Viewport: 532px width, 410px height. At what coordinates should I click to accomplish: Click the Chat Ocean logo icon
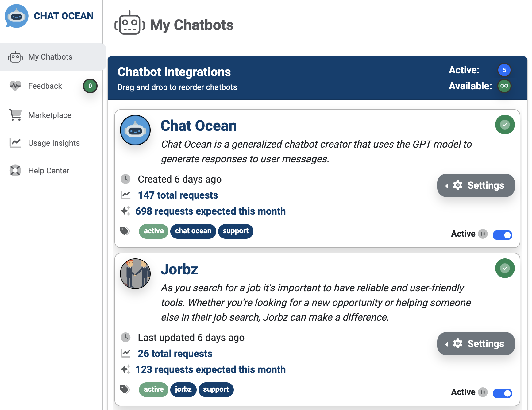pyautogui.click(x=17, y=16)
